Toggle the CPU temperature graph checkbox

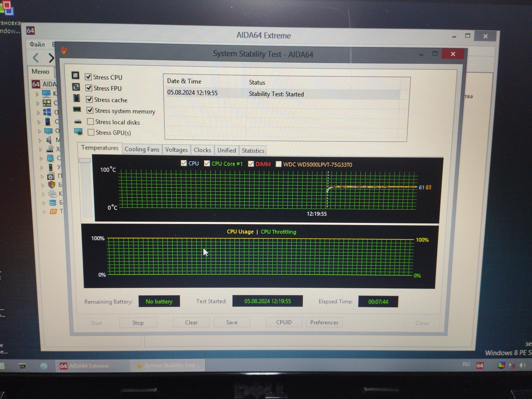click(184, 163)
